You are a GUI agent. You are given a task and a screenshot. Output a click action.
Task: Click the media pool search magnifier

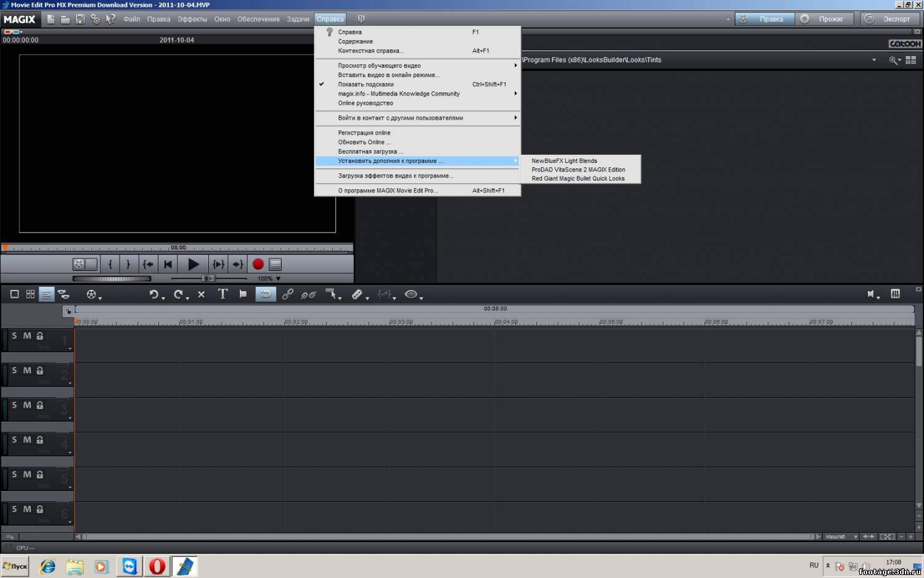point(893,60)
